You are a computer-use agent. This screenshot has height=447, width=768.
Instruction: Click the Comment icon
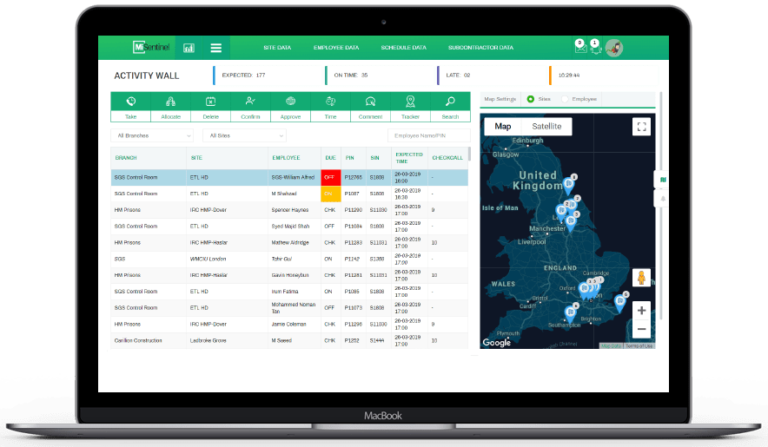[x=370, y=101]
